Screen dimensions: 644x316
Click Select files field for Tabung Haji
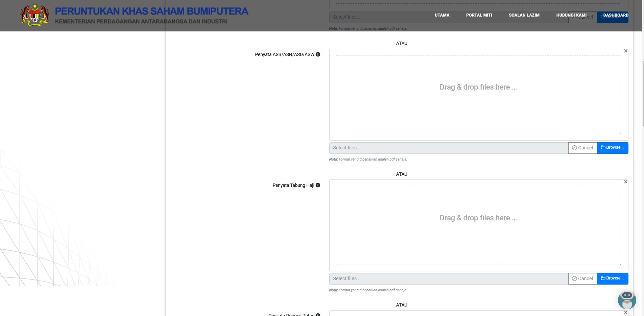448,278
